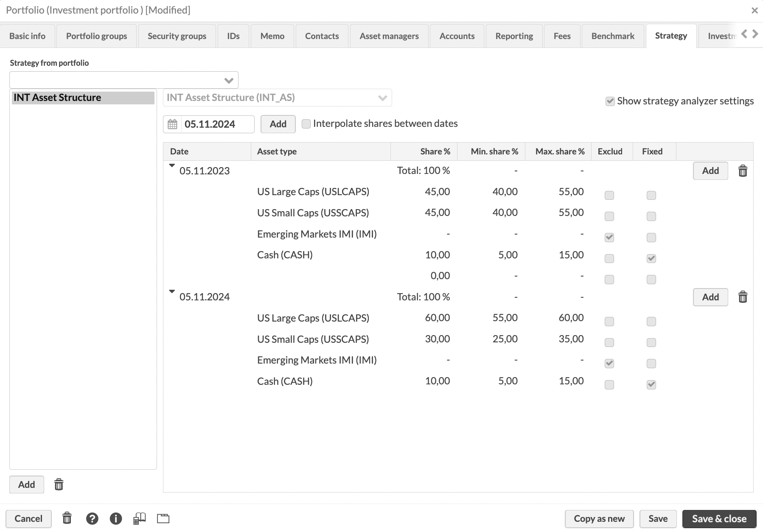
Task: Collapse the 05.11.2024 date group
Action: click(x=172, y=291)
